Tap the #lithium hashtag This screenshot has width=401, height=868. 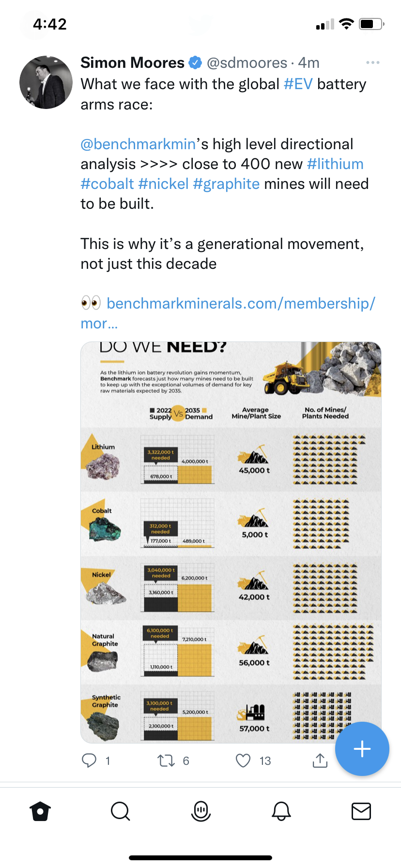point(335,164)
